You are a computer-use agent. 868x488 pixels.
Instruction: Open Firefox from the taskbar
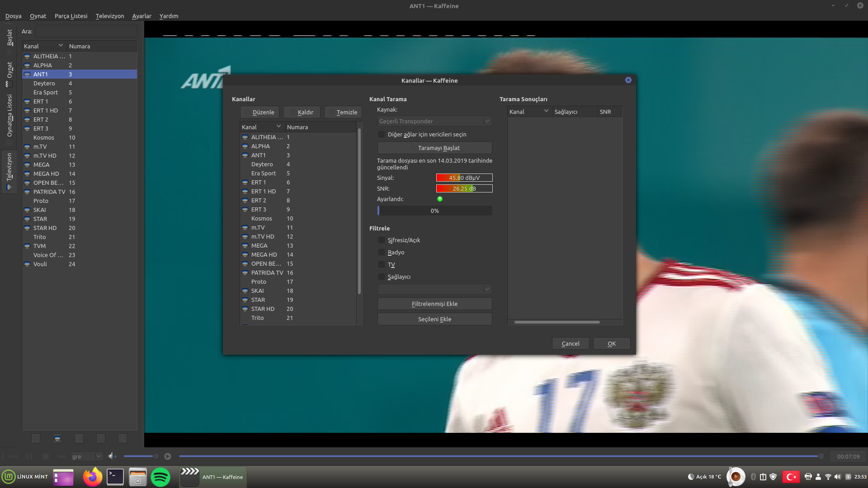[93, 477]
